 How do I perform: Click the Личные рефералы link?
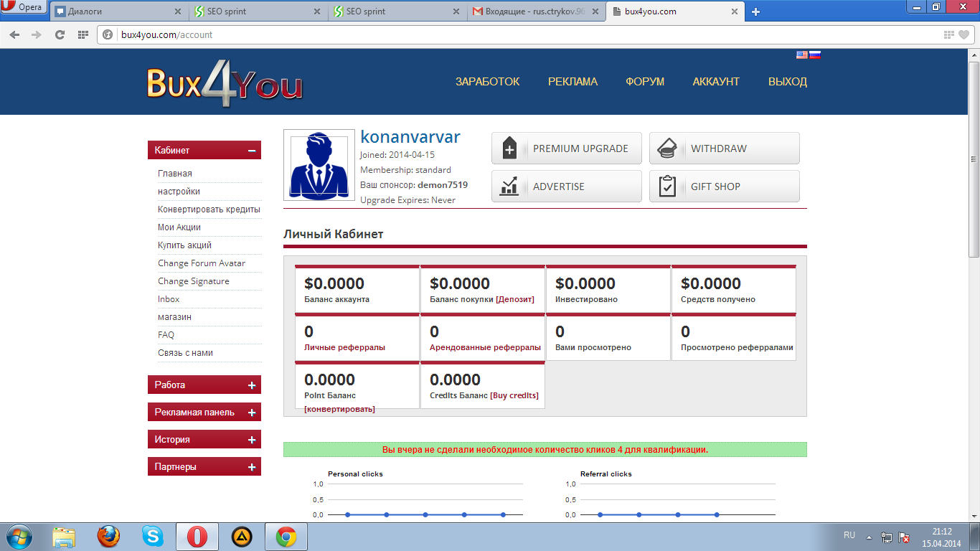pyautogui.click(x=345, y=347)
